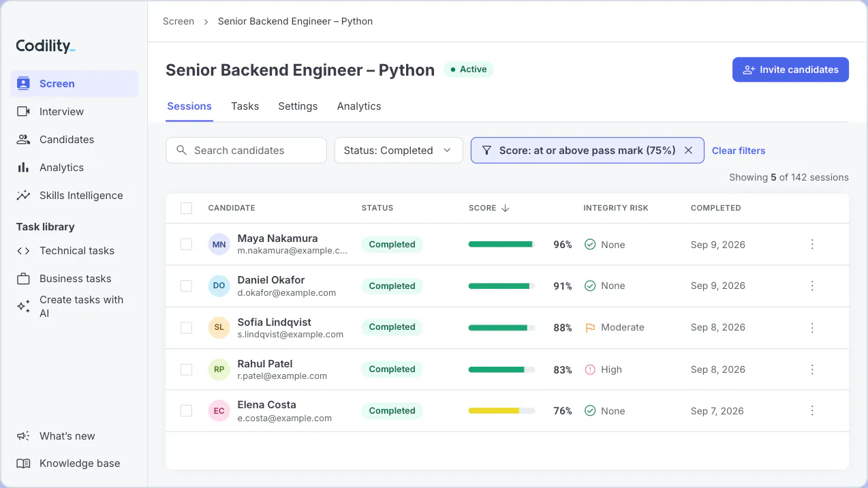
Task: Click the Technical tasks code brackets icon
Action: (23, 250)
